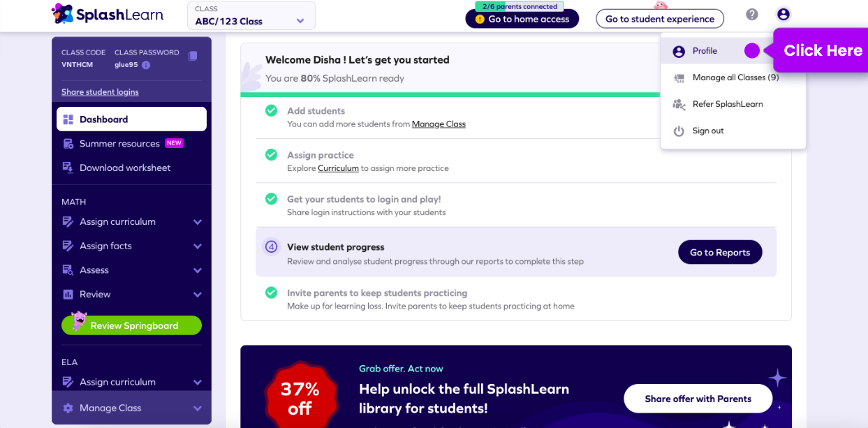Image resolution: width=868 pixels, height=428 pixels.
Task: Expand the Math Assign curriculum section
Action: [x=198, y=222]
